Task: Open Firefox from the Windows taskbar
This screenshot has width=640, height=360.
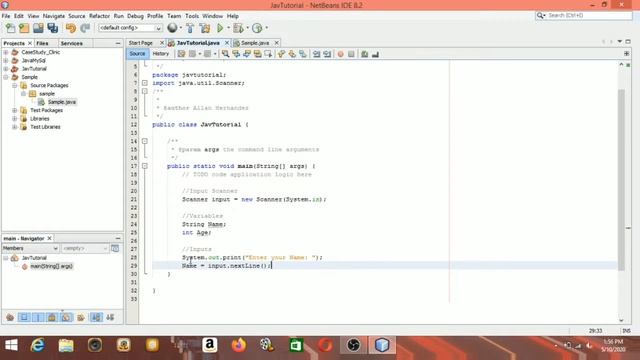Action: [239, 345]
